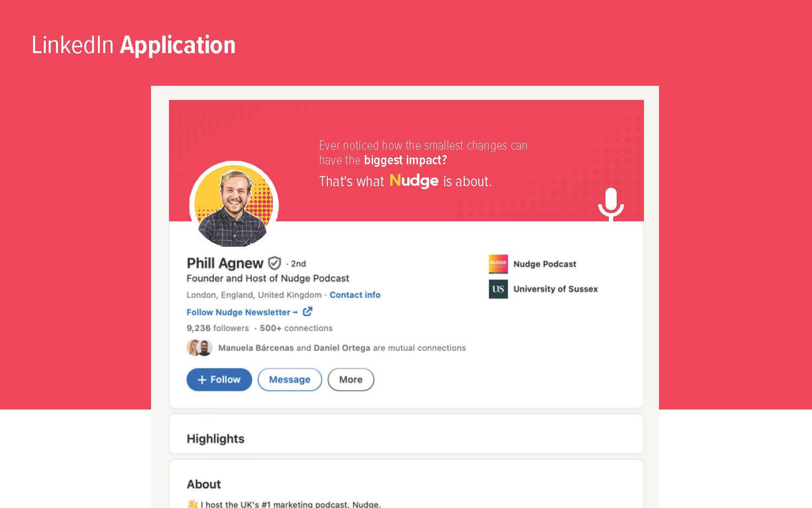Open Phill Agnew's profile photo
The height and width of the screenshot is (508, 812).
click(234, 205)
